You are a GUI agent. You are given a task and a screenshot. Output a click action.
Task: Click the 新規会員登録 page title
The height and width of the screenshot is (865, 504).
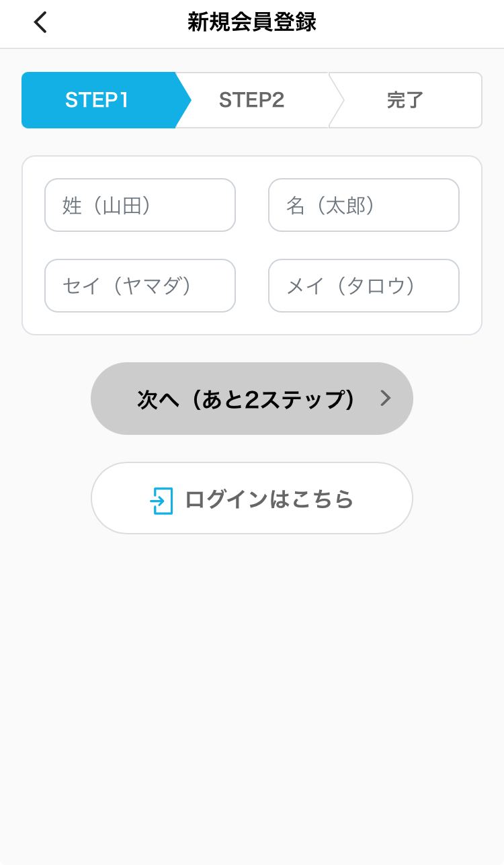tap(252, 23)
